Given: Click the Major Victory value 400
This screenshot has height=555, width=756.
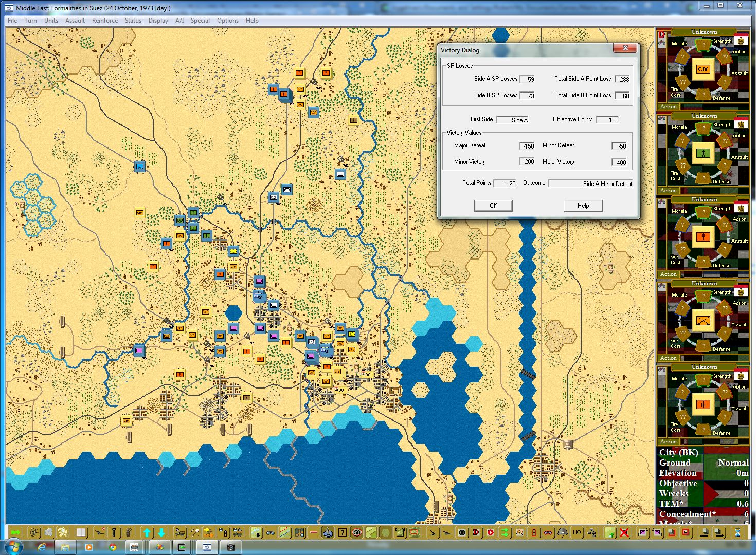Looking at the screenshot, I should coord(619,162).
